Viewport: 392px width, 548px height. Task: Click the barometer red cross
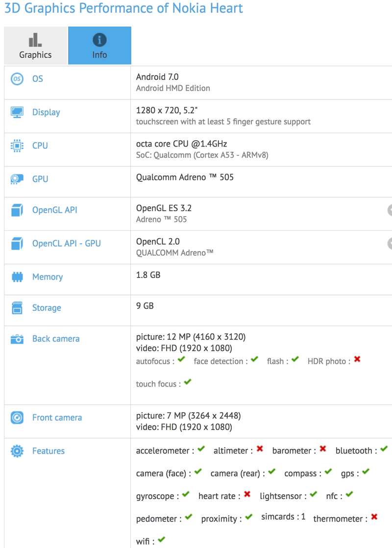tap(323, 449)
